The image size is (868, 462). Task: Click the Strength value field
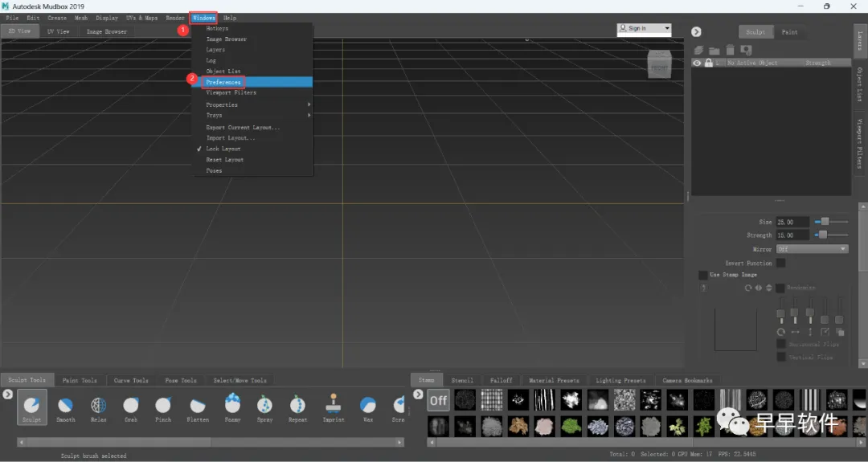792,235
